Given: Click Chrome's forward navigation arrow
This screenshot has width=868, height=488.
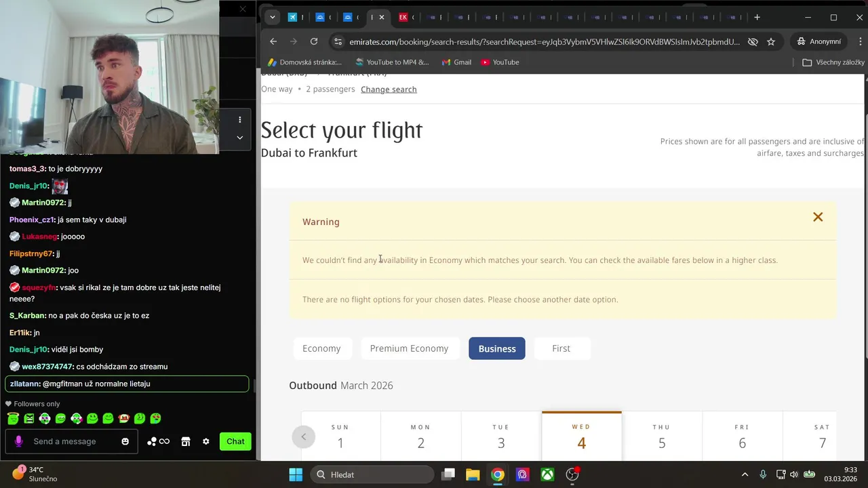Looking at the screenshot, I should click(294, 41).
